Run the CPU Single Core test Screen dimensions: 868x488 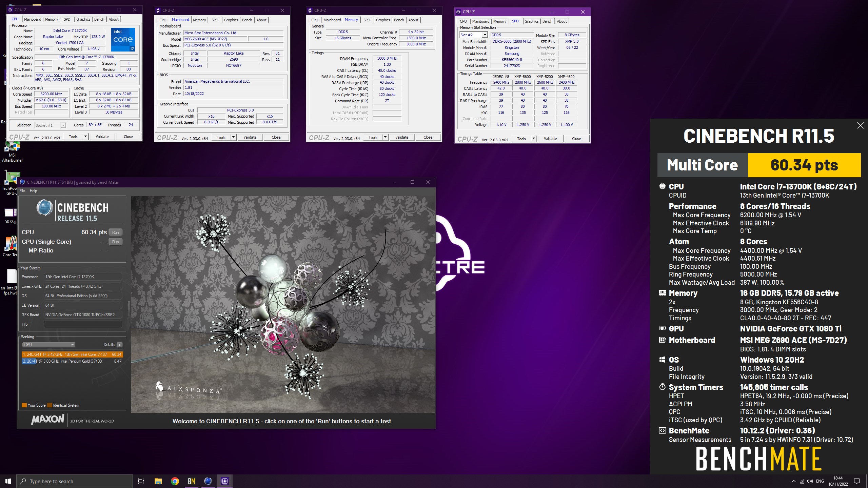pos(115,242)
